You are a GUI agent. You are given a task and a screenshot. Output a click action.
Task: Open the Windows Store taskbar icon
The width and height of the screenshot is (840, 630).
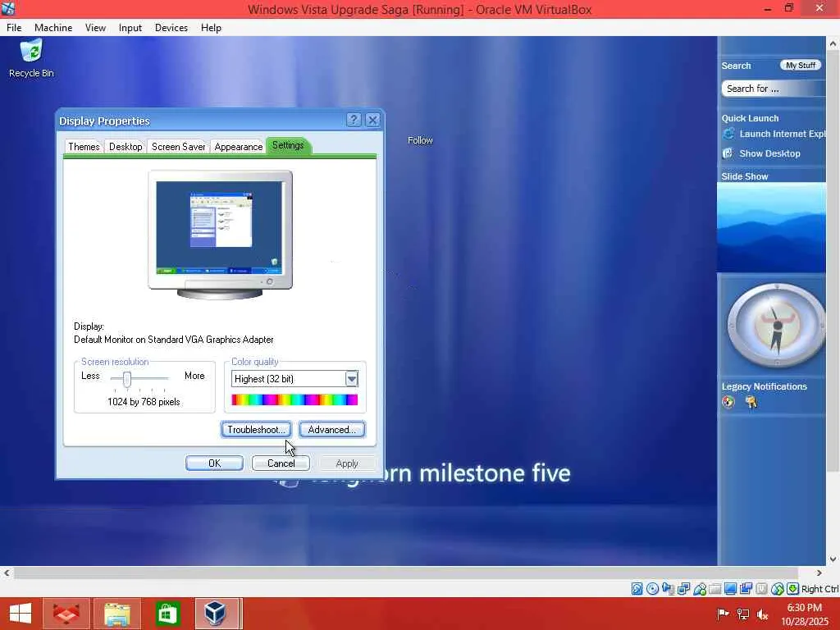167,614
